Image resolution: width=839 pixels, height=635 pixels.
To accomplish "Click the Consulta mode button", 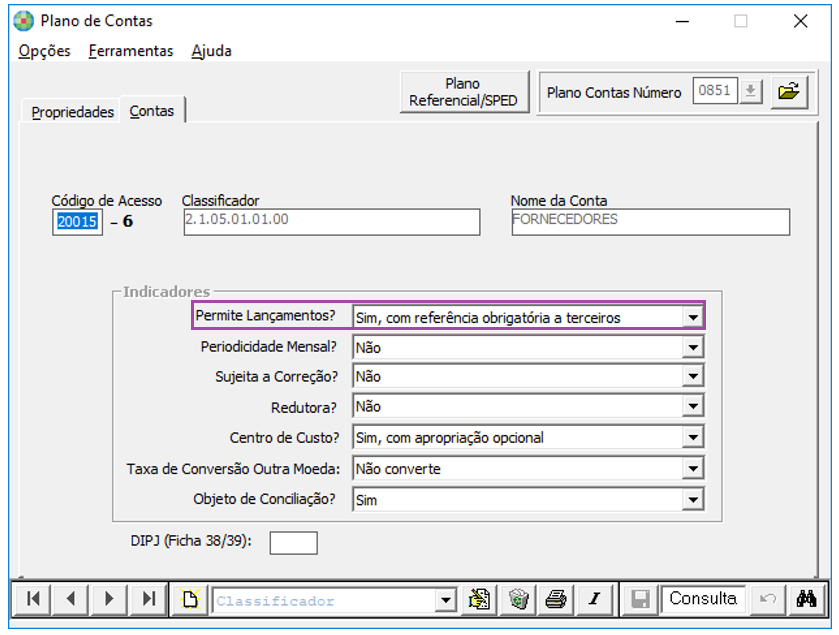I will [703, 598].
